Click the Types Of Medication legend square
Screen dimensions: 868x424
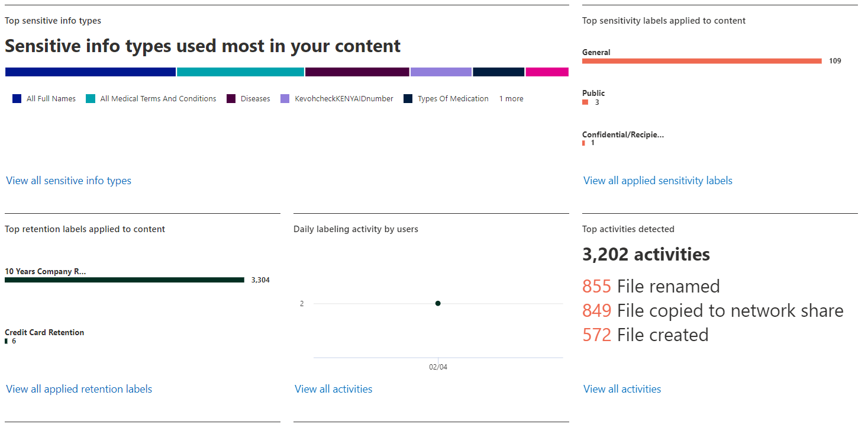coord(408,99)
